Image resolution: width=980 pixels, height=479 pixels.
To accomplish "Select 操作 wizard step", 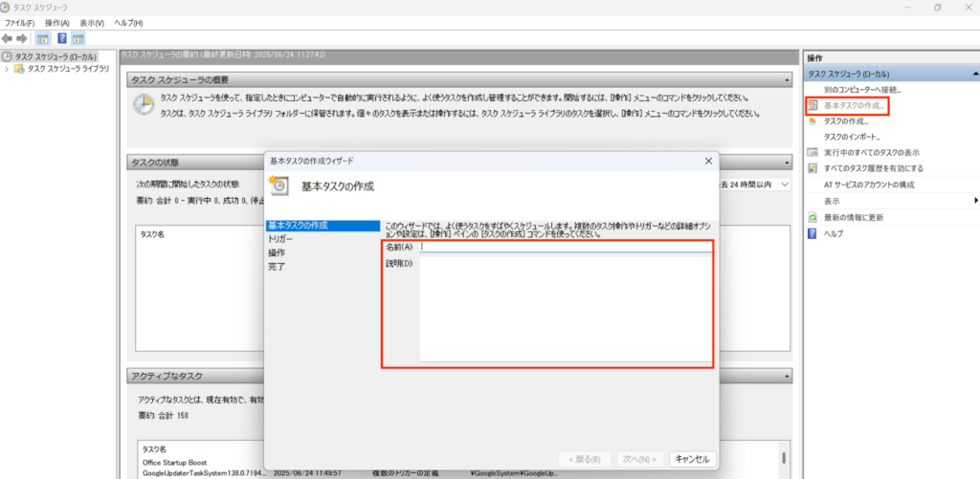I will [277, 253].
